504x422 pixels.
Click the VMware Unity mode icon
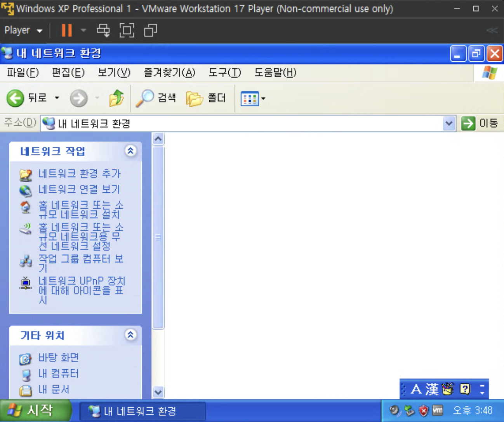tap(150, 30)
